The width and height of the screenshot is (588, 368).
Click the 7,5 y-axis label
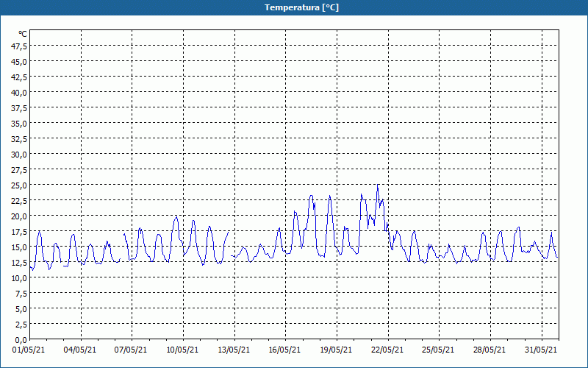21,294
